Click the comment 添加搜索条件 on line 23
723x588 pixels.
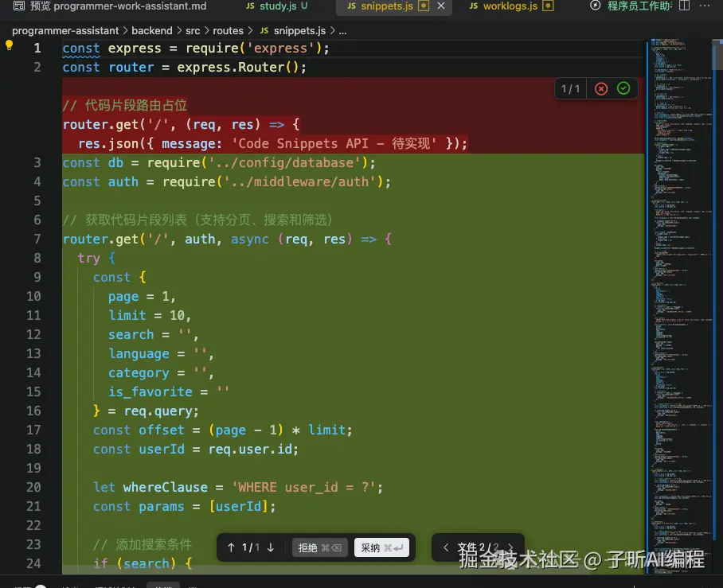[x=143, y=545]
